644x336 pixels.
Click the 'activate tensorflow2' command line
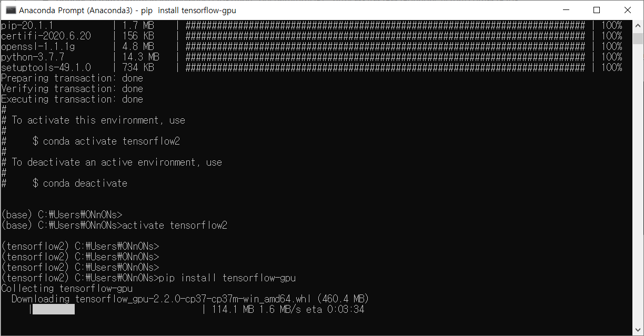(x=114, y=225)
